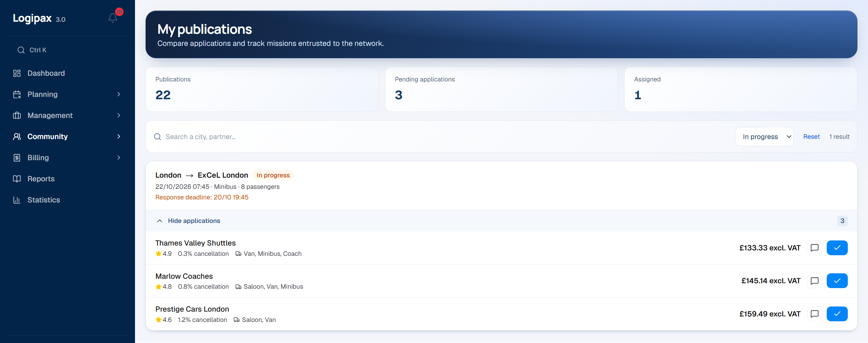Click the £133.33 excl. VAT price
The height and width of the screenshot is (343, 868).
769,248
